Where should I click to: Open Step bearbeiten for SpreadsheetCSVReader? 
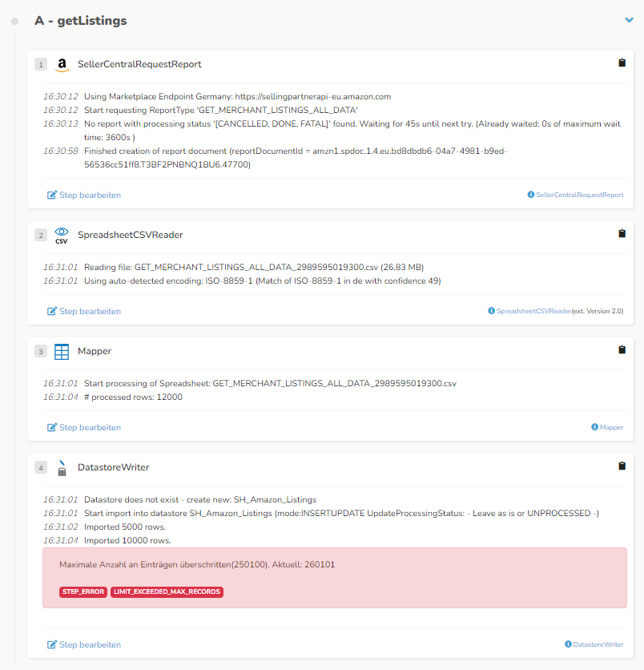click(x=84, y=311)
